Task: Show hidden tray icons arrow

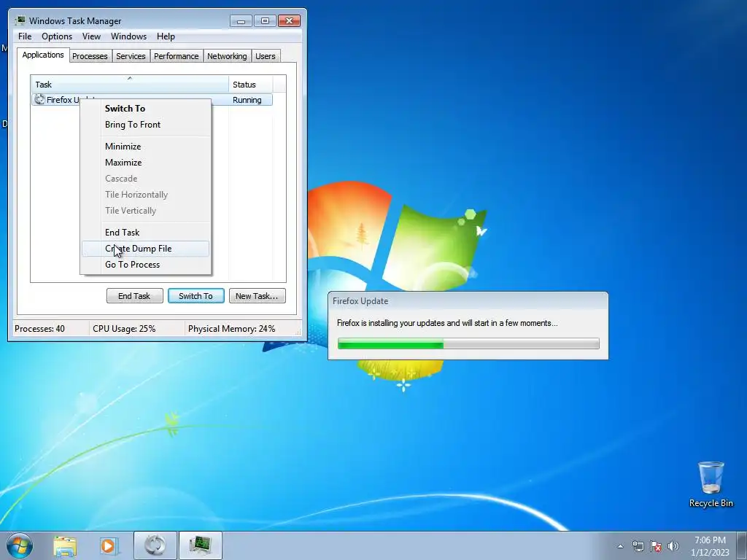Action: 620,546
